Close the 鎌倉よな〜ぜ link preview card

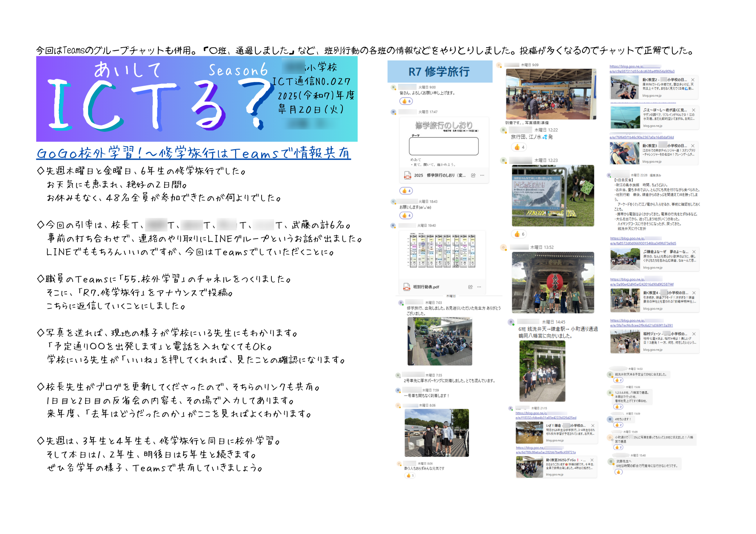(694, 252)
